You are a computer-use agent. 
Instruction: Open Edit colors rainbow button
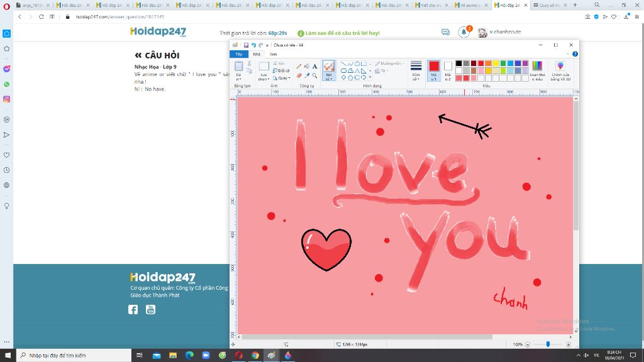[537, 71]
